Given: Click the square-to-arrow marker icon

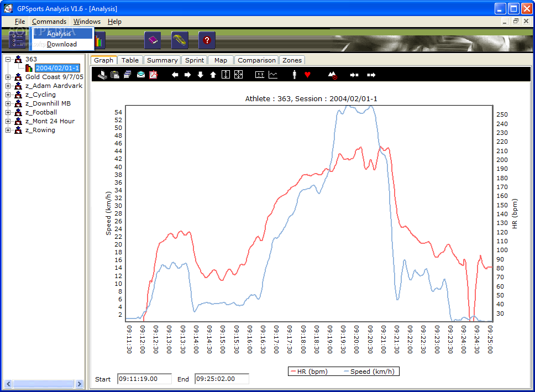Looking at the screenshot, I should coord(371,75).
